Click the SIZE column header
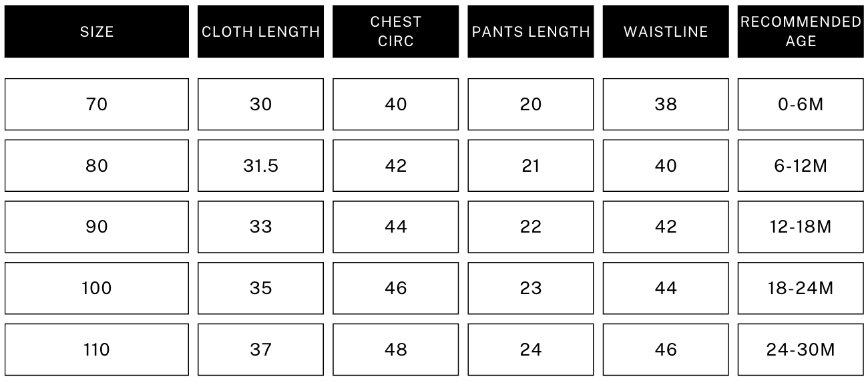 coord(97,31)
